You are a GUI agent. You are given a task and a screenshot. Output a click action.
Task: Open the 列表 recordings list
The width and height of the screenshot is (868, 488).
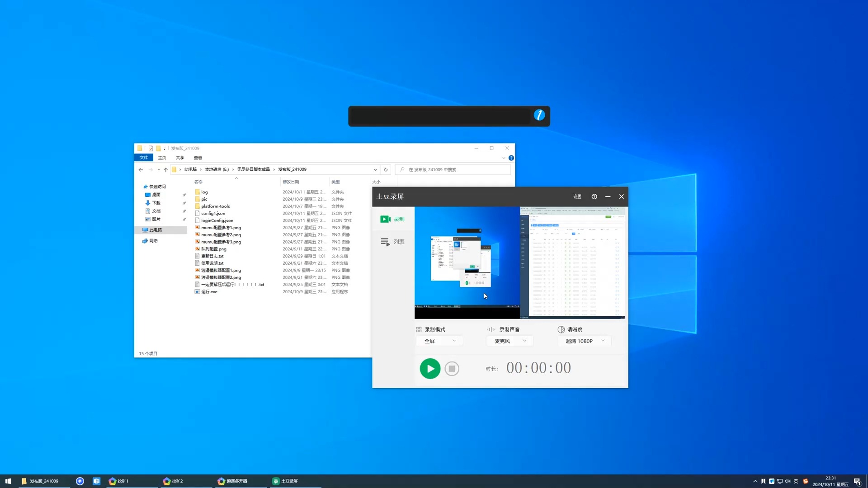[x=392, y=242]
